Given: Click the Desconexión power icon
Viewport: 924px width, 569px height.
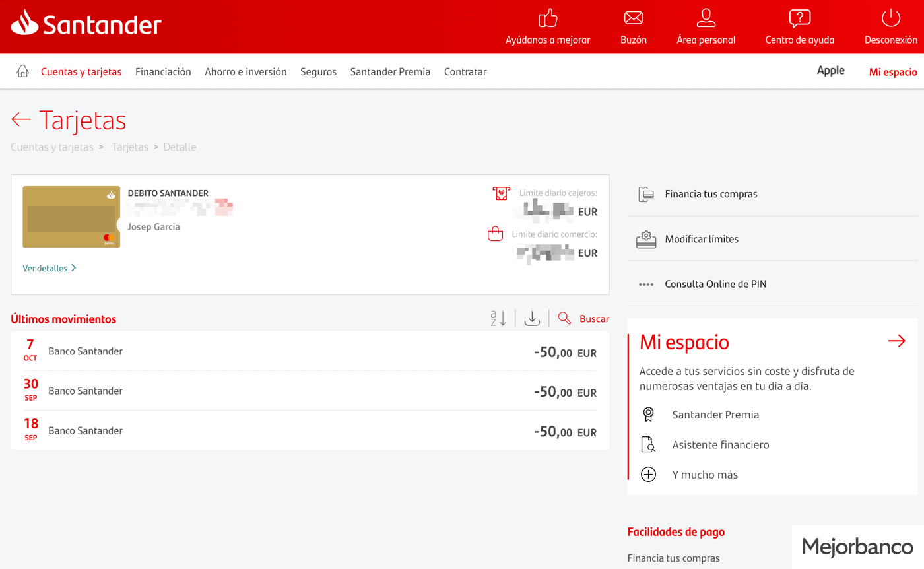Looking at the screenshot, I should click(x=890, y=18).
